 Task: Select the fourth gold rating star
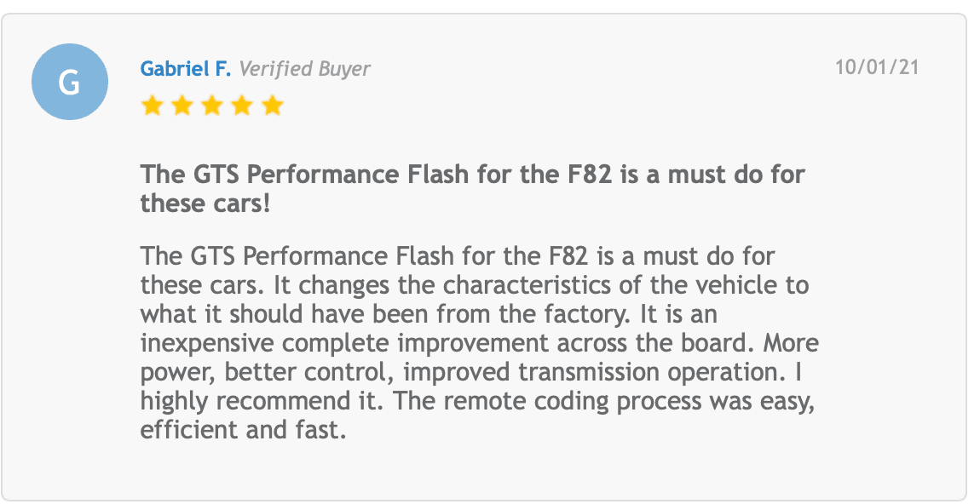click(x=242, y=106)
